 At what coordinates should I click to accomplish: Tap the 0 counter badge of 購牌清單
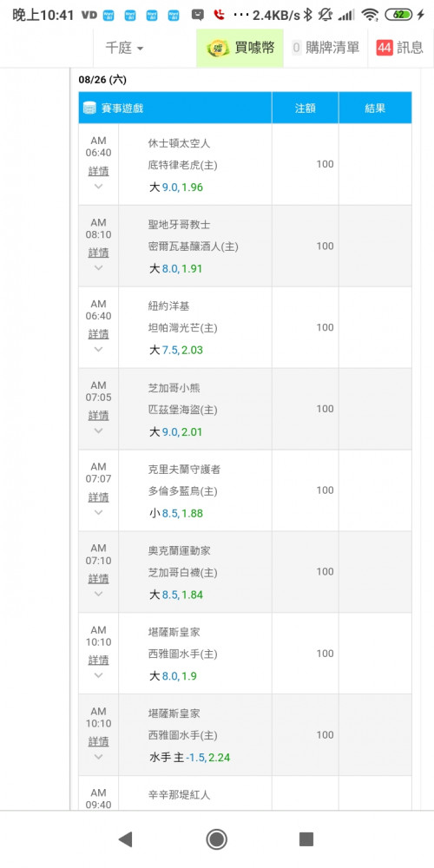tap(296, 48)
